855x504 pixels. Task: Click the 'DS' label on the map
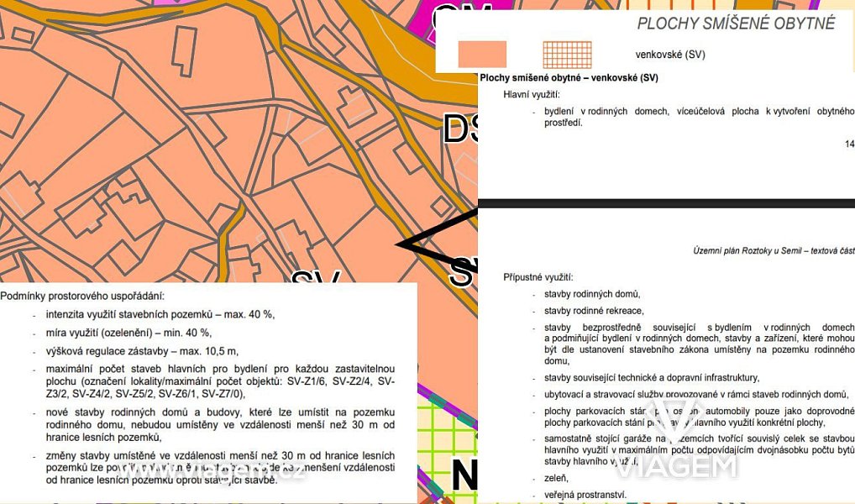(x=460, y=129)
